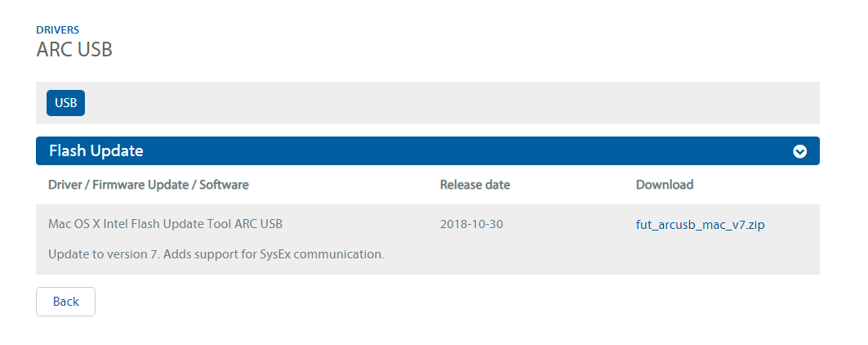The height and width of the screenshot is (345, 868).
Task: Click the Release date column header
Action: coord(474,185)
